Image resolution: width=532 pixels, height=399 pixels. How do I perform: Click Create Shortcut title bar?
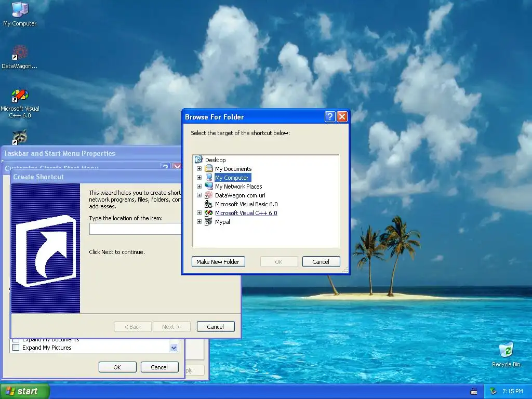click(x=96, y=177)
